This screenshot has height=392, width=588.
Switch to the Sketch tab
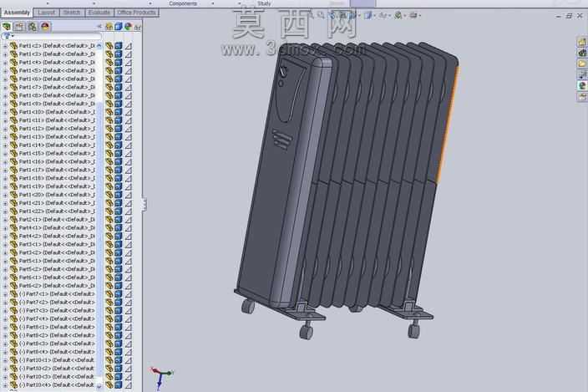coord(72,13)
